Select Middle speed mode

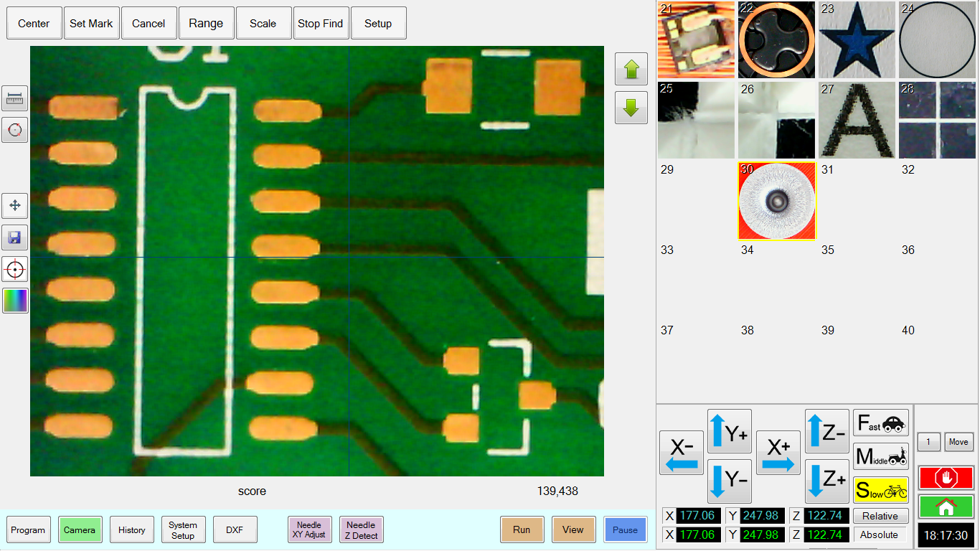click(x=880, y=456)
